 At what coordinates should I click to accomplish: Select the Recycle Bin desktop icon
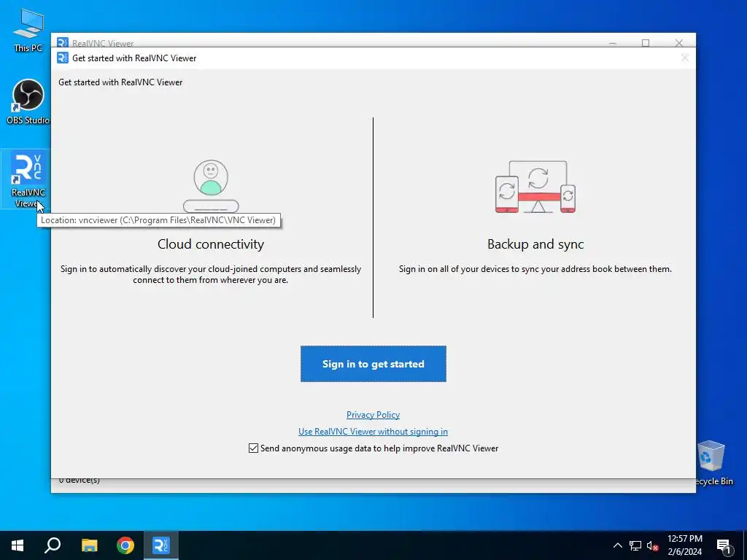[x=713, y=463]
